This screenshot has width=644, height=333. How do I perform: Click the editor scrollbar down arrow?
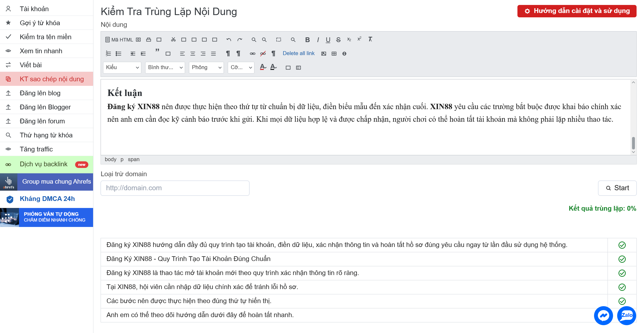(x=633, y=152)
